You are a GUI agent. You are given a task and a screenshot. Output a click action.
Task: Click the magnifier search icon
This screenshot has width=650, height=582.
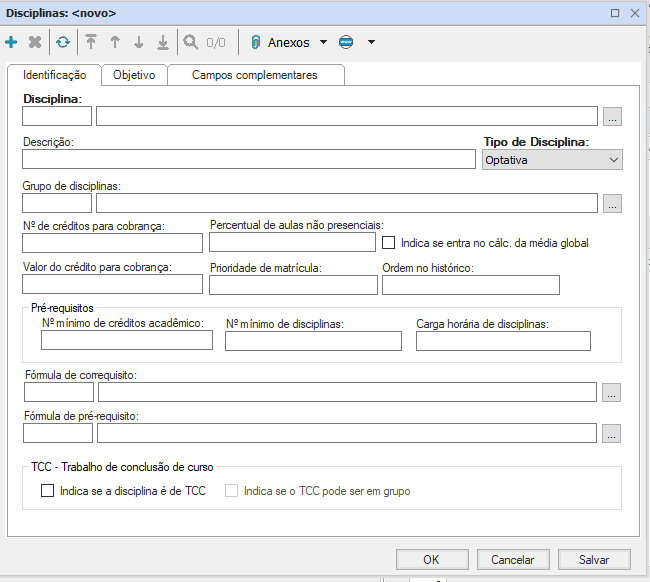tap(190, 43)
